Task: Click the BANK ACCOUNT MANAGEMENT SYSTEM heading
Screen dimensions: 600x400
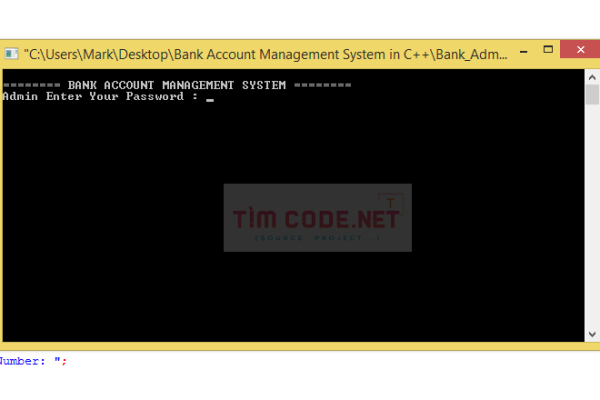Action: 177,85
